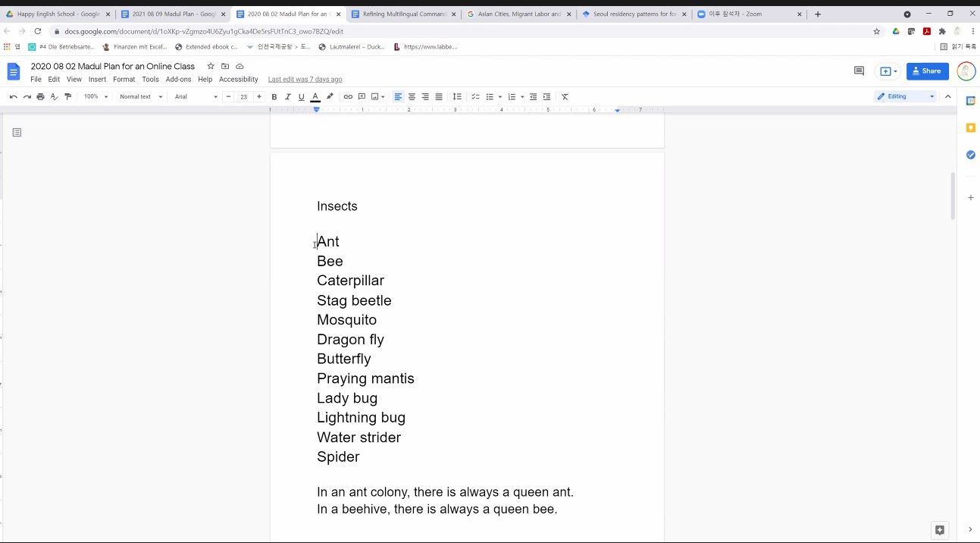Toggle italic formatting
The height and width of the screenshot is (543, 980).
(x=288, y=97)
